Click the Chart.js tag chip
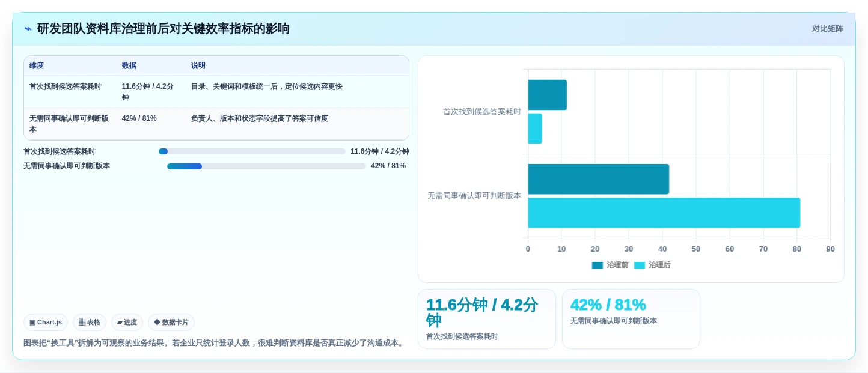Viewport: 868px width, 373px height. click(x=46, y=322)
